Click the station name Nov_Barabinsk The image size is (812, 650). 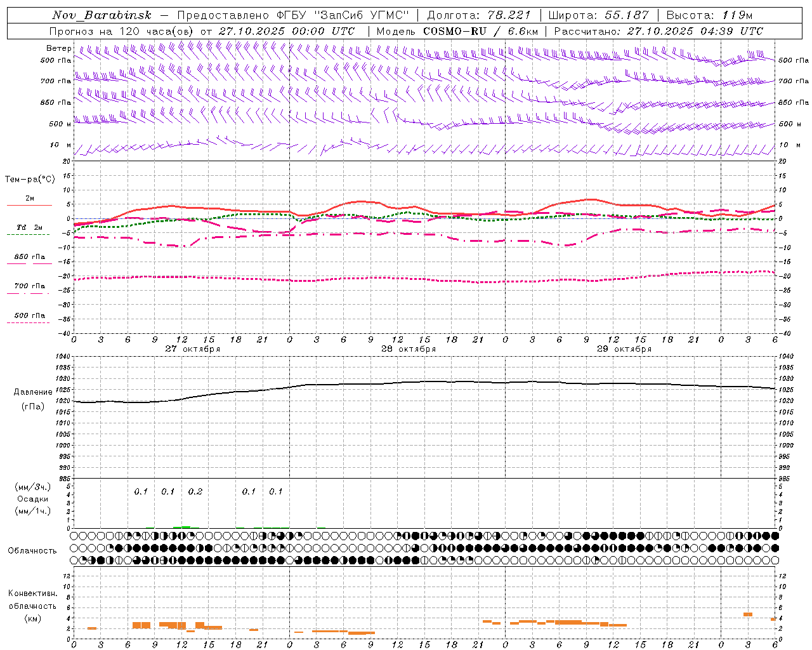coord(101,15)
